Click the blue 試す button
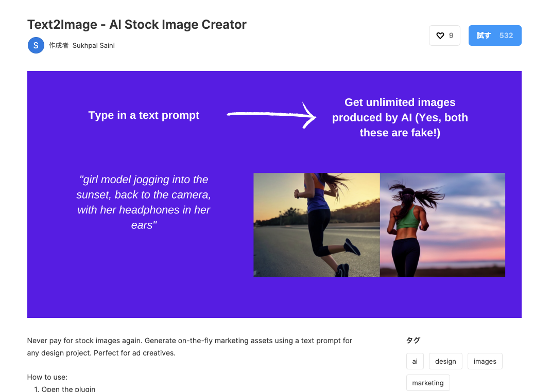551x392 pixels. 494,35
